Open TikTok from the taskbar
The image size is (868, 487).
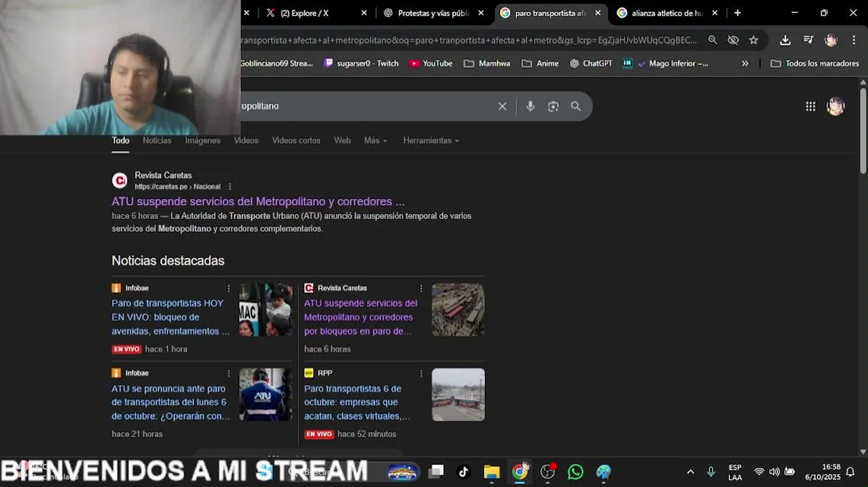tap(464, 471)
